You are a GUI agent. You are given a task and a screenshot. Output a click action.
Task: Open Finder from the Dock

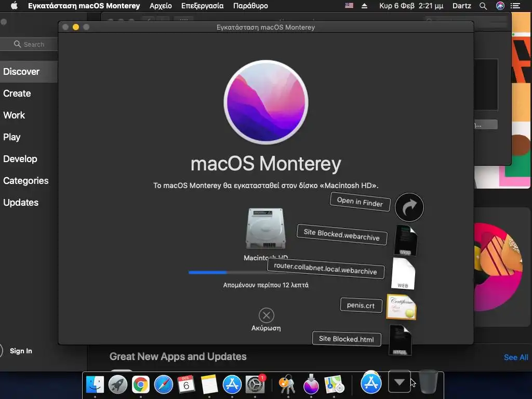tap(95, 385)
